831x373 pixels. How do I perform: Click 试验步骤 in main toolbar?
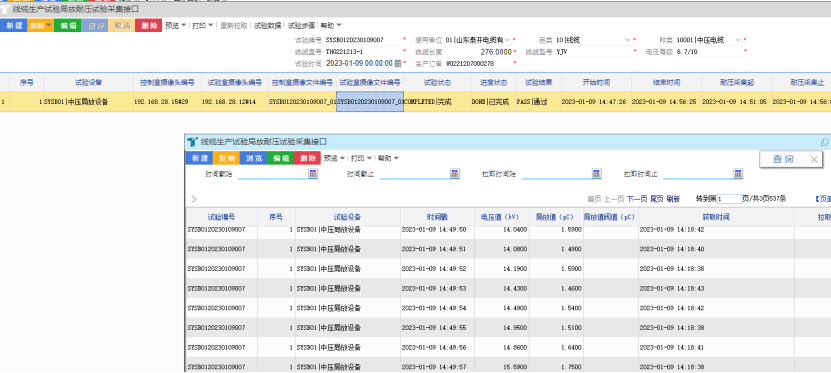(301, 25)
